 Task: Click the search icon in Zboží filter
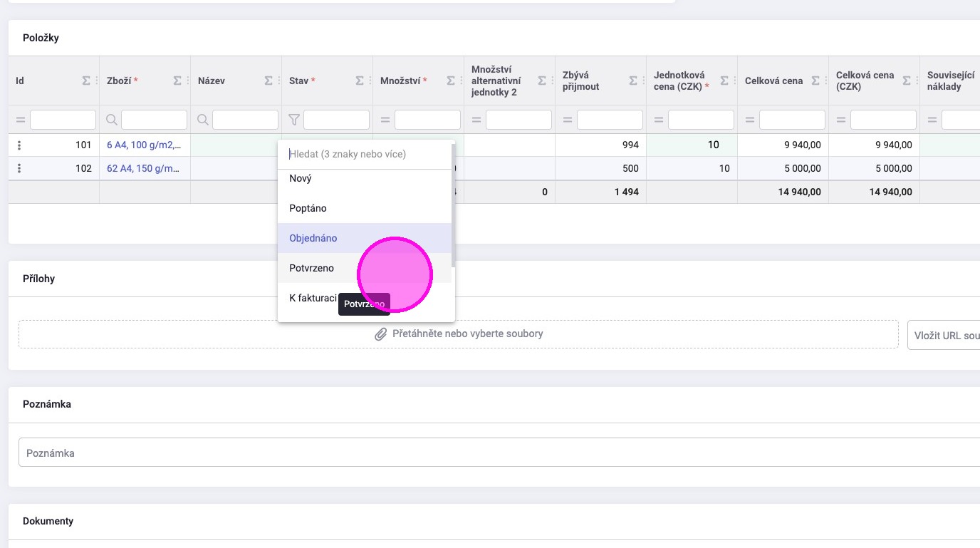[111, 120]
